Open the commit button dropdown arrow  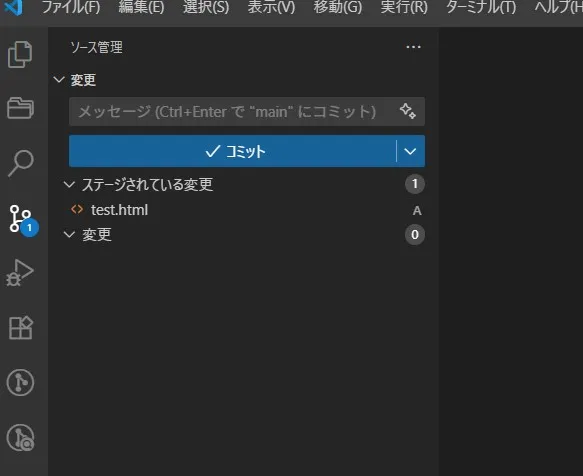[410, 151]
